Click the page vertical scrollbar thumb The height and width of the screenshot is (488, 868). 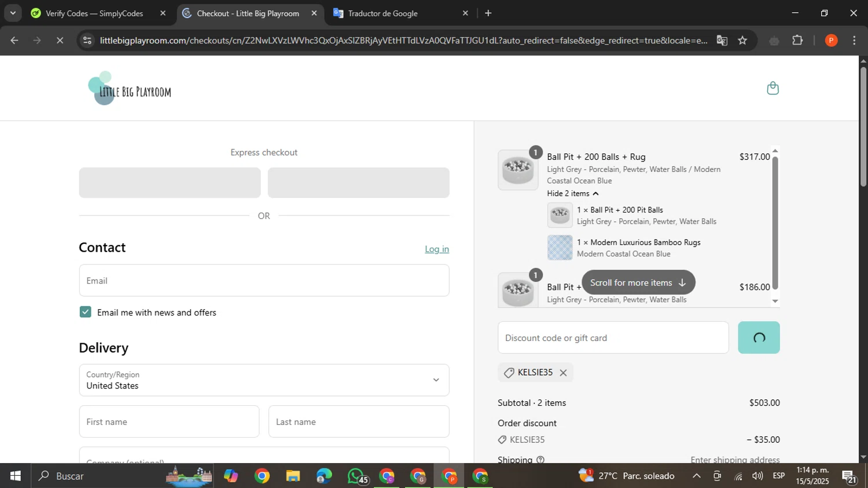[x=863, y=126]
